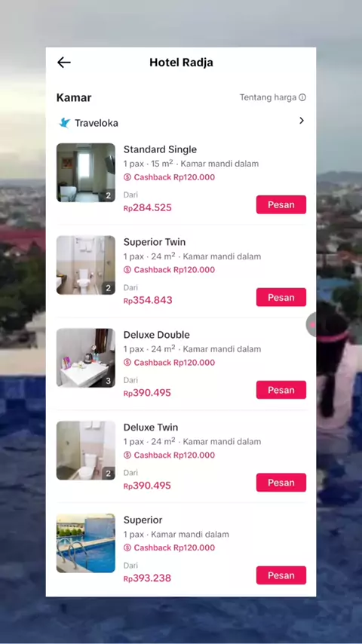Tap cashback coin icon for Deluxe Double
The width and height of the screenshot is (362, 644).
(x=127, y=363)
